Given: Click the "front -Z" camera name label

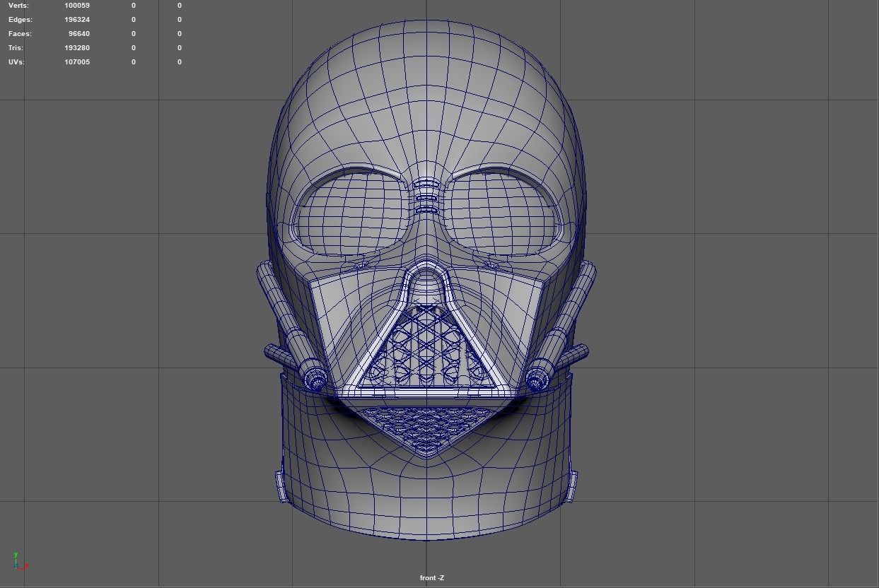Looking at the screenshot, I should (432, 578).
